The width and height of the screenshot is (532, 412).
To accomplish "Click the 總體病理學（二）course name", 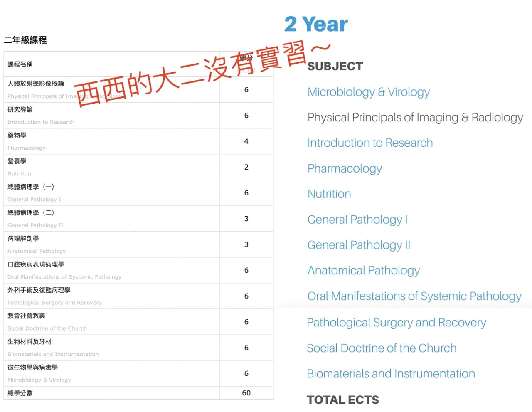I will [31, 212].
